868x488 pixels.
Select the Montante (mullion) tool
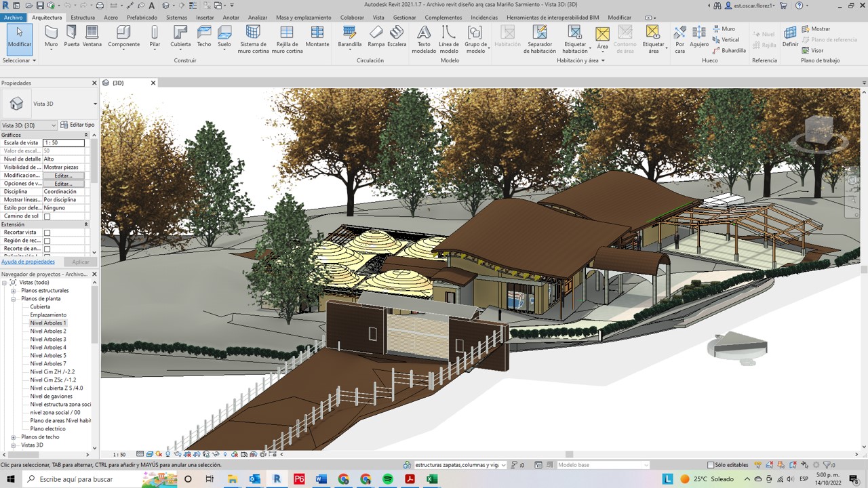tap(317, 36)
